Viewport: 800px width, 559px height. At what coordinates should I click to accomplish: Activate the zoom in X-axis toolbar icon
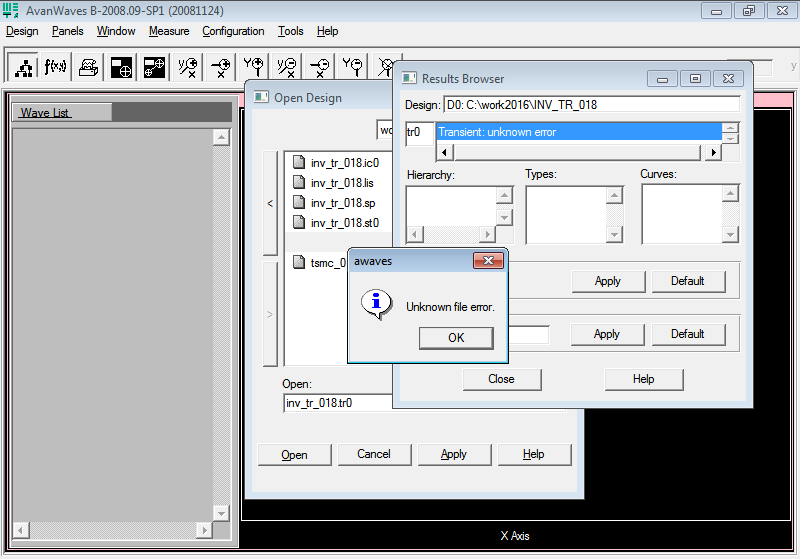point(220,67)
